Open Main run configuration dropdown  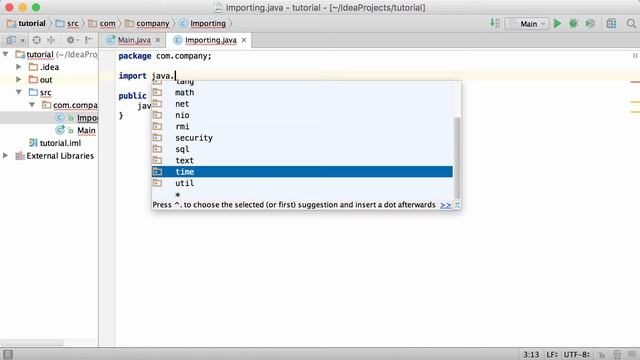point(527,24)
